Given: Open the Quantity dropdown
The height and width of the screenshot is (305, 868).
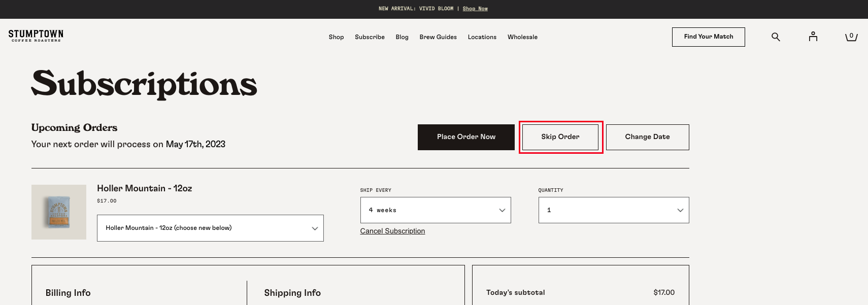Looking at the screenshot, I should tap(614, 210).
